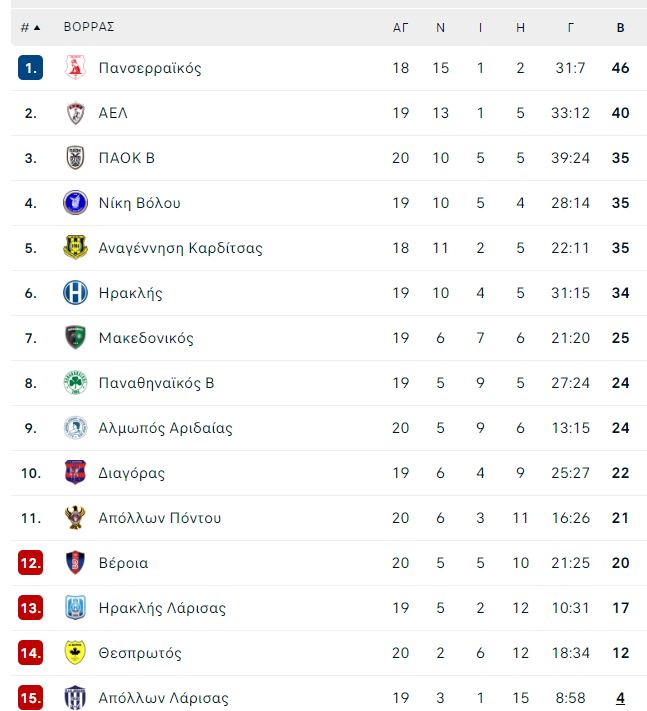Click the Παναθηναϊκός Β shamrock logo

coord(75,383)
